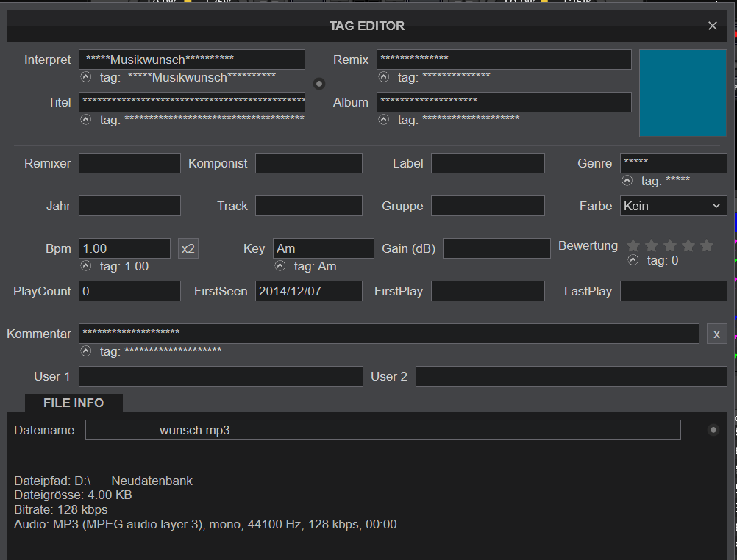Click the round dot button between Interpret and Remix
Screen dimensions: 737x560
coord(319,84)
